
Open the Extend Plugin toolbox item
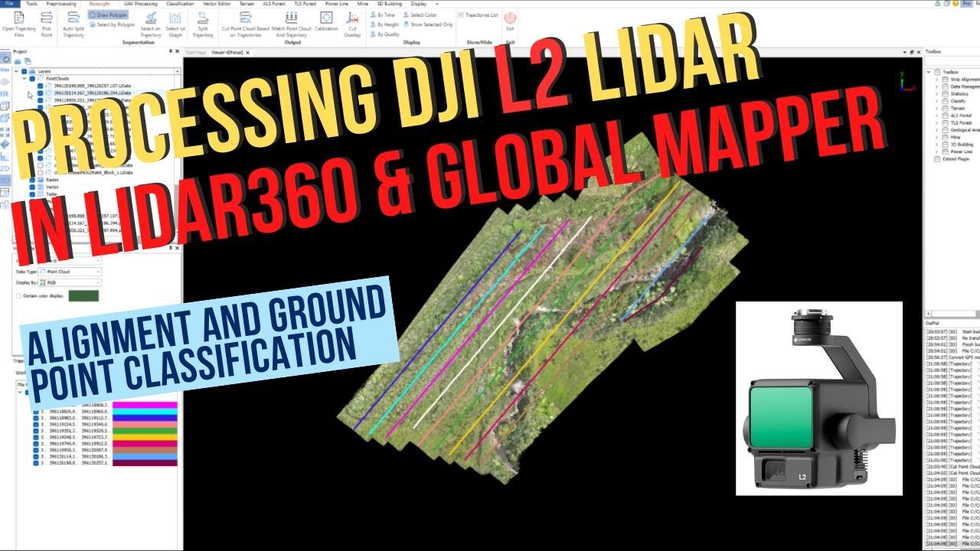click(x=952, y=158)
